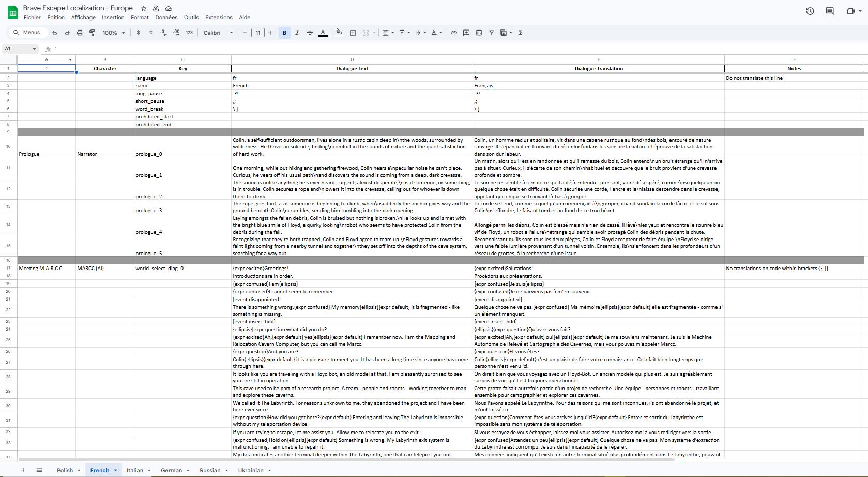Insert a comment from the toolbar
This screenshot has width=868, height=477.
(466, 33)
